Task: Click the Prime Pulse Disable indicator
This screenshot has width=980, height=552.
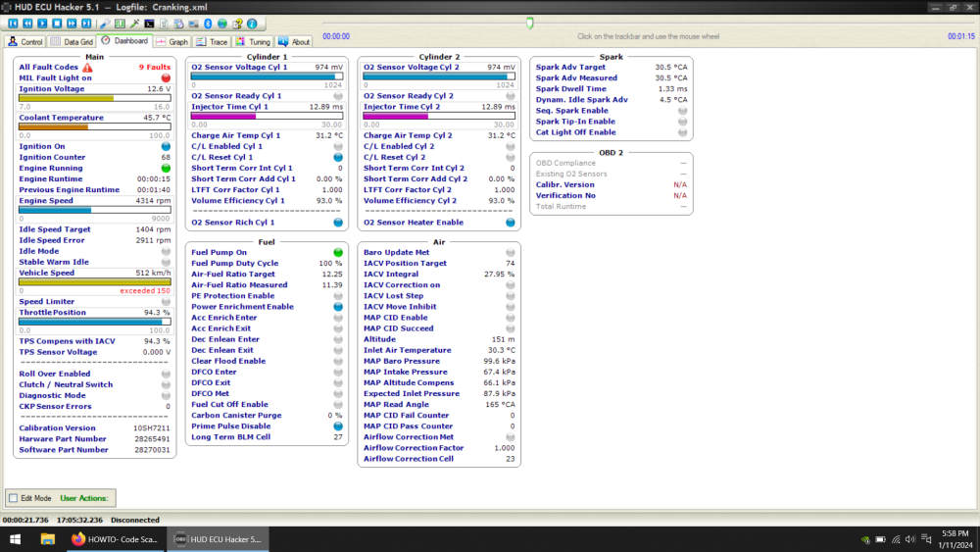Action: [x=338, y=427]
